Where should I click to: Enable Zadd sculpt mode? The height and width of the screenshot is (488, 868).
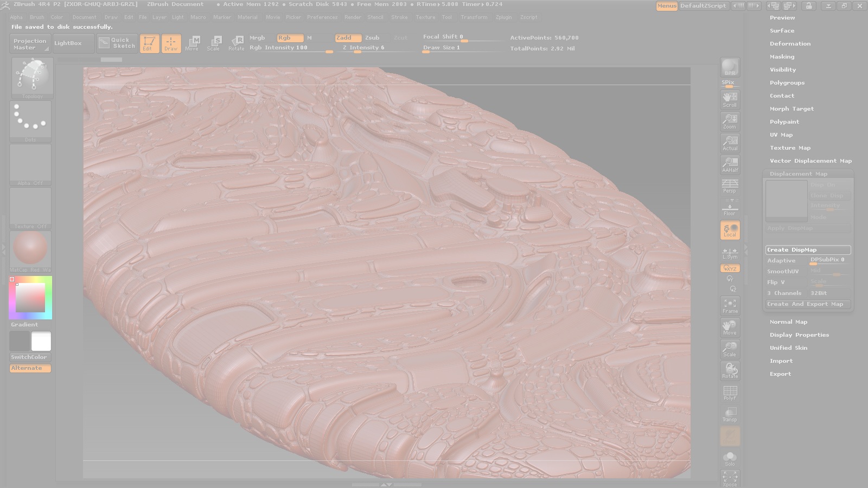348,38
